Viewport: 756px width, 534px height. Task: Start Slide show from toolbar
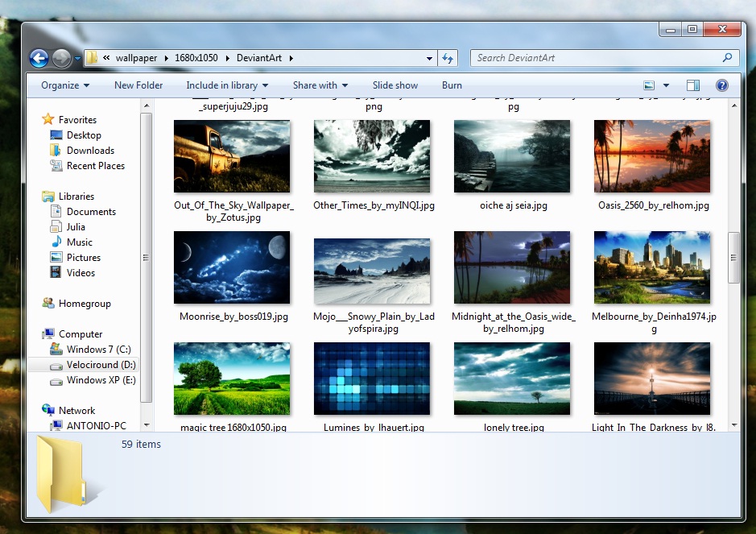click(x=395, y=85)
